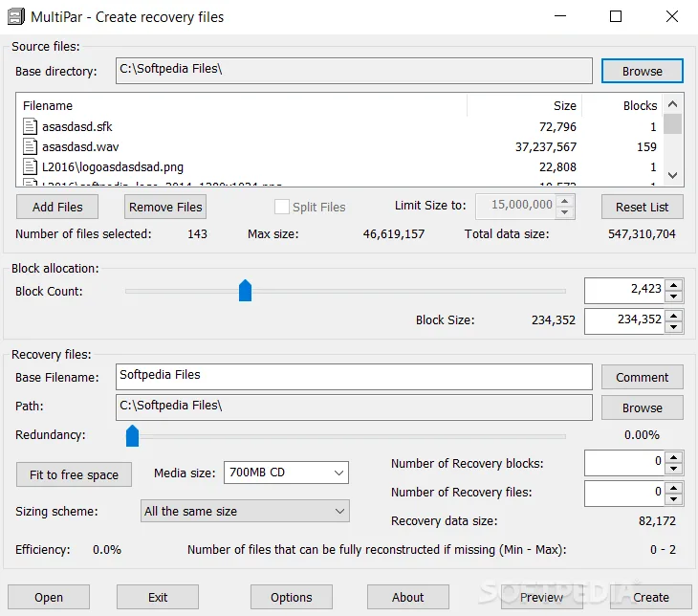This screenshot has width=698, height=616.
Task: Sort by the Filename column header
Action: point(242,105)
